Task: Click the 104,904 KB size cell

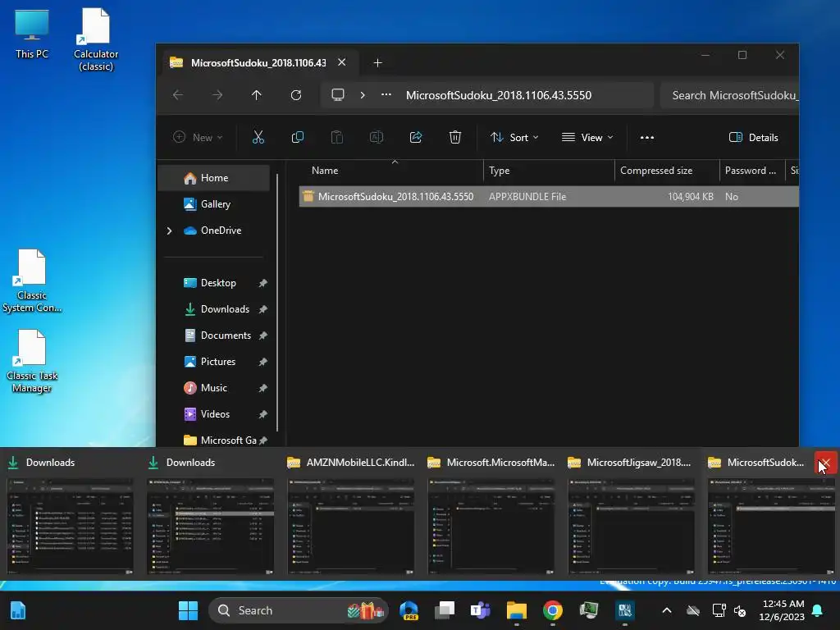Action: point(690,197)
